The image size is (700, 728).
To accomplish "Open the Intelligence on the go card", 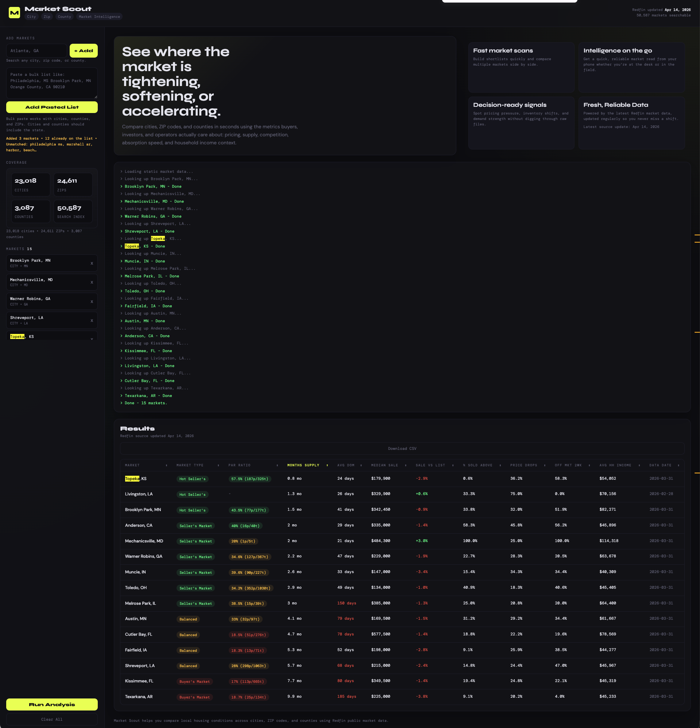I will [631, 67].
